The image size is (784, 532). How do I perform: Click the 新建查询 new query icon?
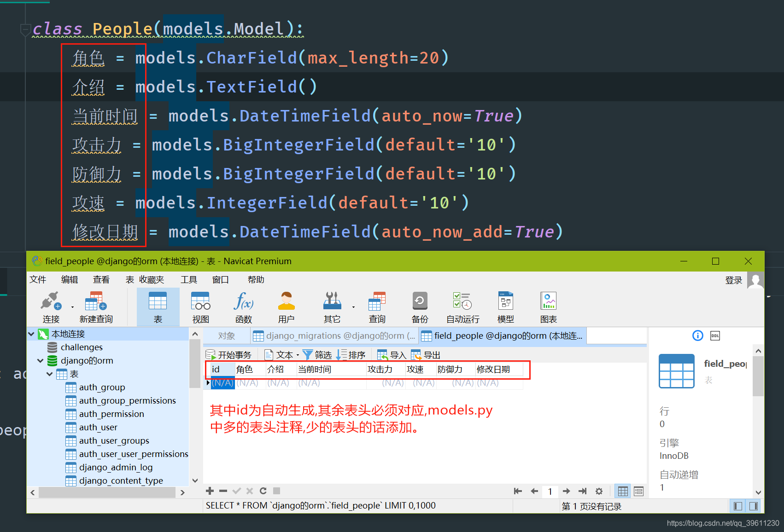(x=96, y=307)
